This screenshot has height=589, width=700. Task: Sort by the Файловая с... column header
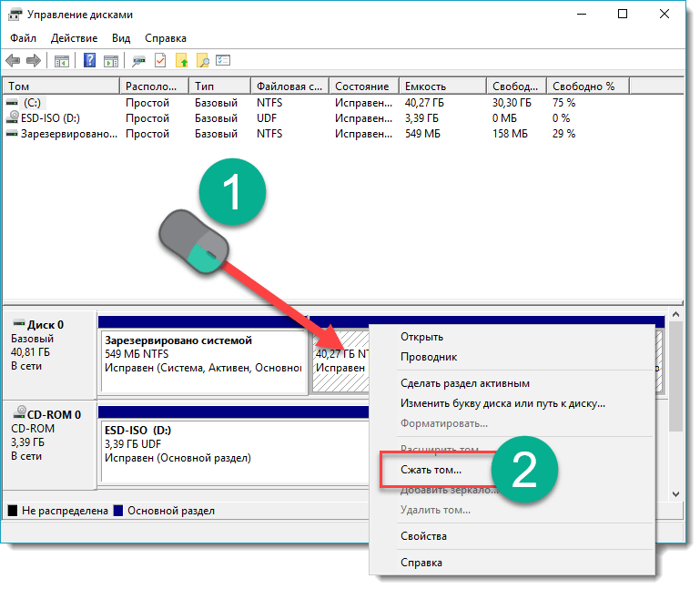[290, 86]
